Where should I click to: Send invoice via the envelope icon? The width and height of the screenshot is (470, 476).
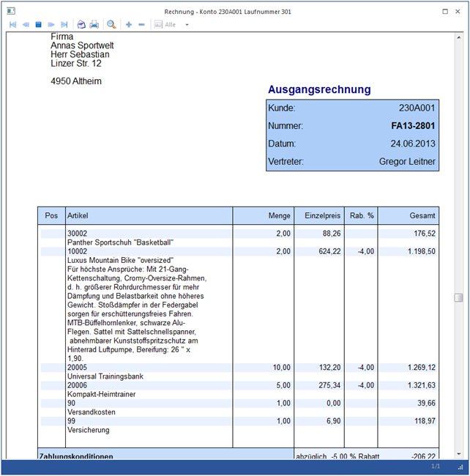coord(81,24)
